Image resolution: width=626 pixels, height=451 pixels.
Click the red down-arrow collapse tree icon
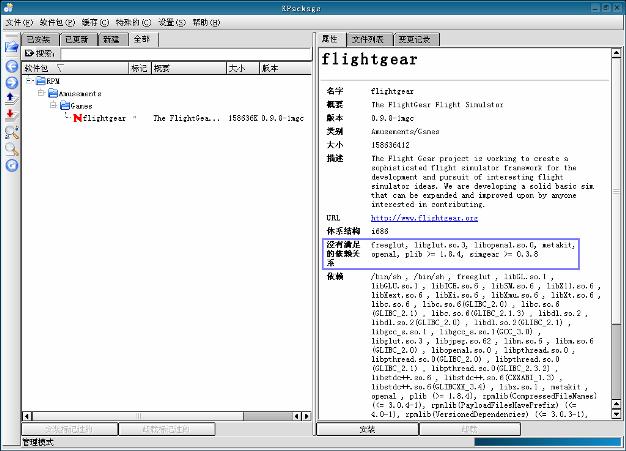click(11, 115)
